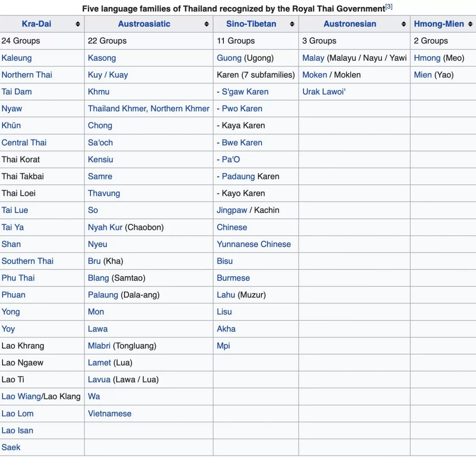
Task: Sort the Austronesian column using its arrow icon
Action: point(403,24)
